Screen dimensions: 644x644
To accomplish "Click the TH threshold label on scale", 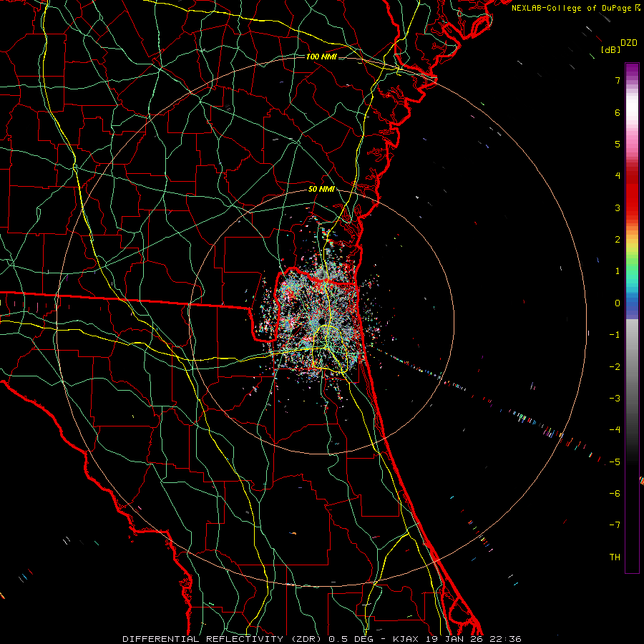I will click(x=615, y=557).
